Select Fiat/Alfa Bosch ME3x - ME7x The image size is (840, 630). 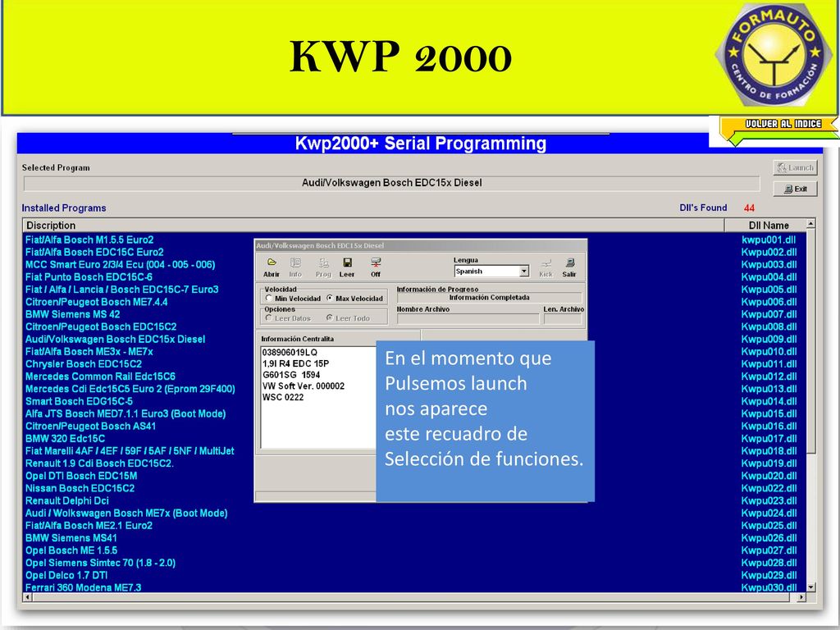coord(89,351)
